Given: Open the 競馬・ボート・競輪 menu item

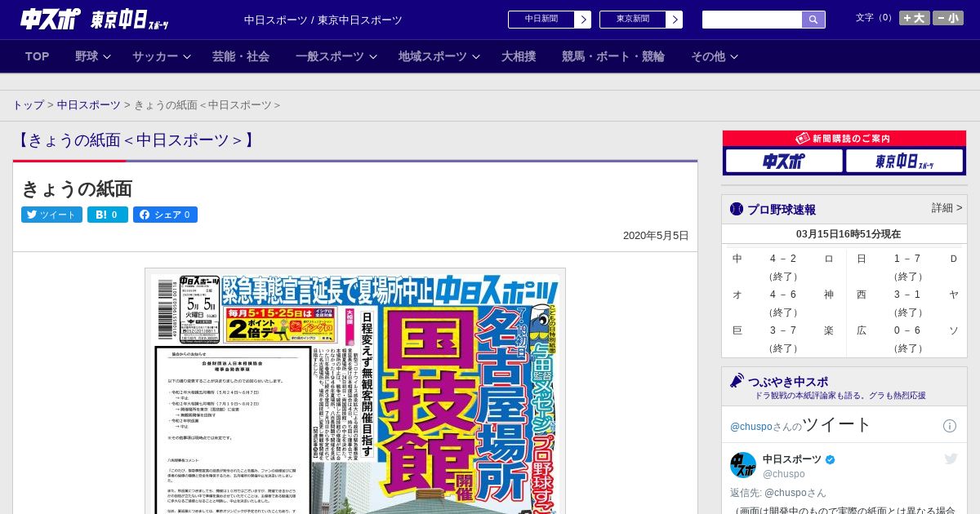Looking at the screenshot, I should point(613,56).
